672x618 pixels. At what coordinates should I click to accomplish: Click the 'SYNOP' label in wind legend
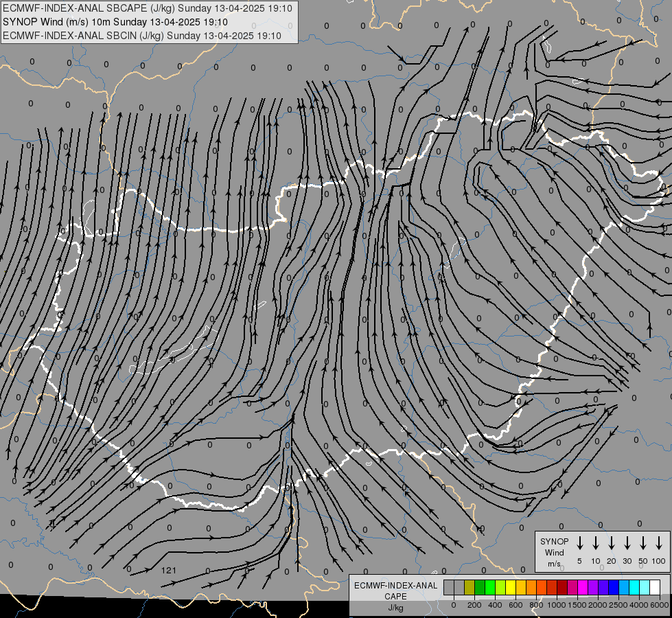pyautogui.click(x=554, y=541)
